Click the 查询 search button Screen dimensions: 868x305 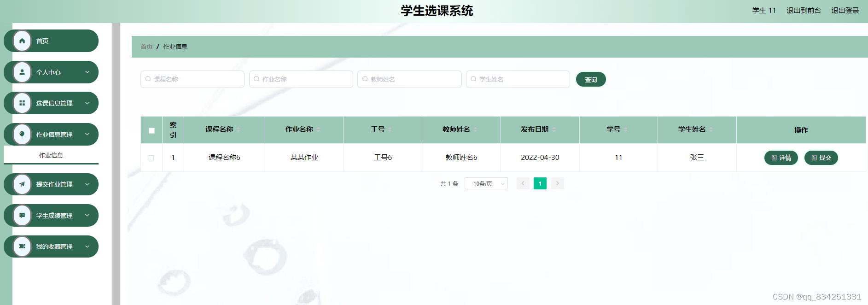pos(591,79)
